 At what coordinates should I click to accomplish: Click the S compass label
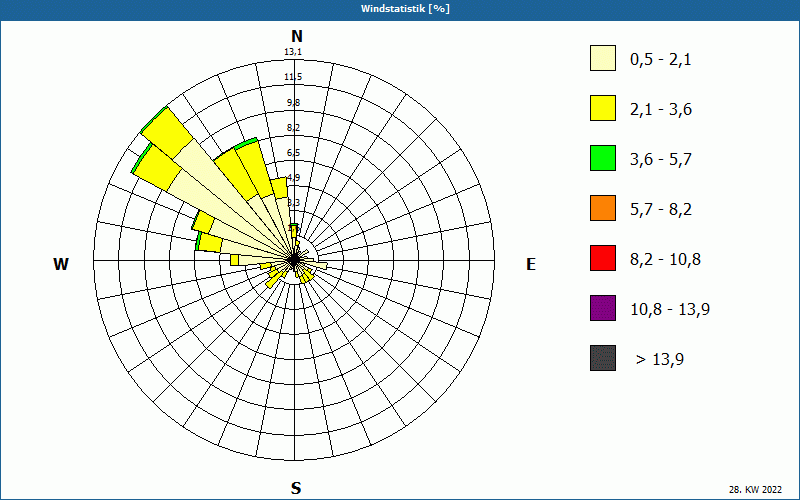point(296,488)
